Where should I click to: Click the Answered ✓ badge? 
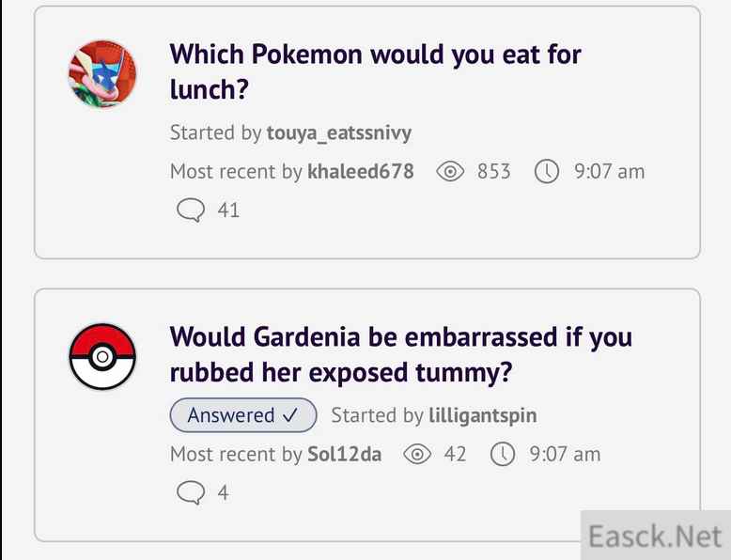(243, 414)
